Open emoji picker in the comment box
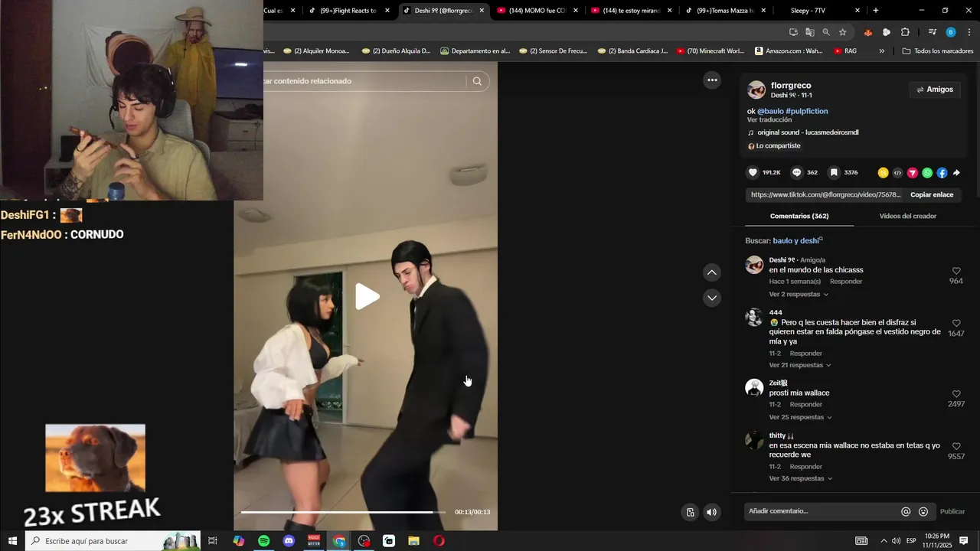Screen dimensions: 980x551 click(923, 511)
